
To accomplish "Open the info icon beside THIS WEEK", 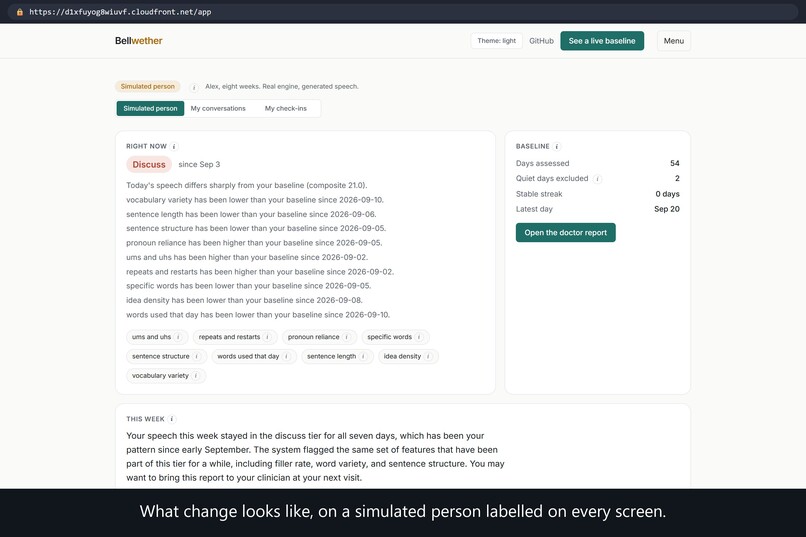I will 172,419.
